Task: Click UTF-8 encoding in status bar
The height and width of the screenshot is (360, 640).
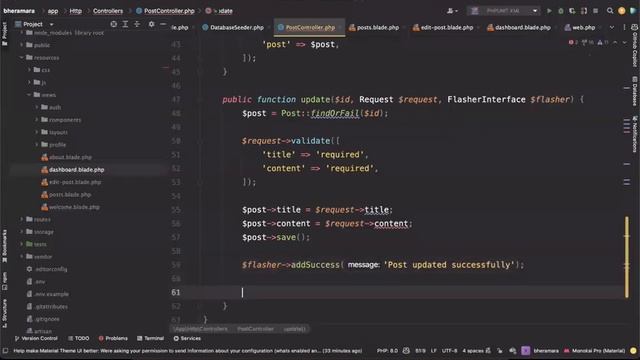Action: click(x=449, y=351)
